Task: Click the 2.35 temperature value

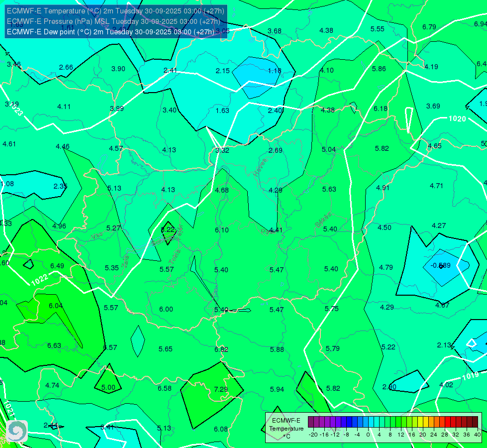Action: pyautogui.click(x=60, y=186)
